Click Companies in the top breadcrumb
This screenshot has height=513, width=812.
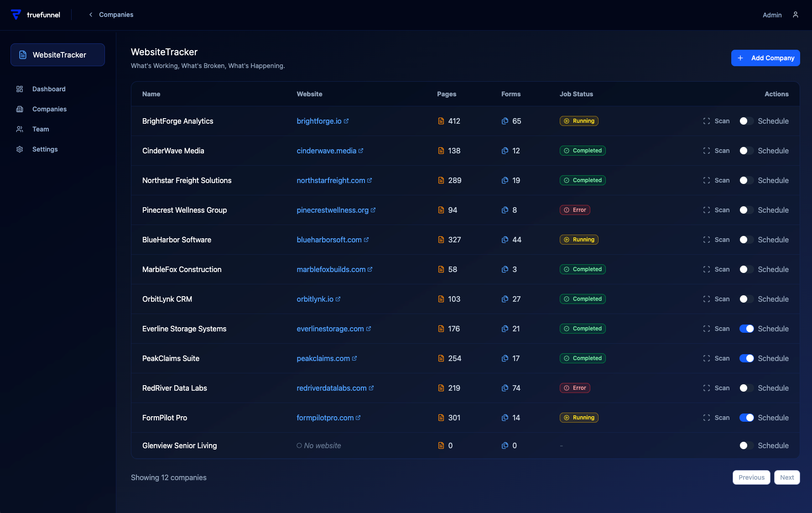pos(116,15)
